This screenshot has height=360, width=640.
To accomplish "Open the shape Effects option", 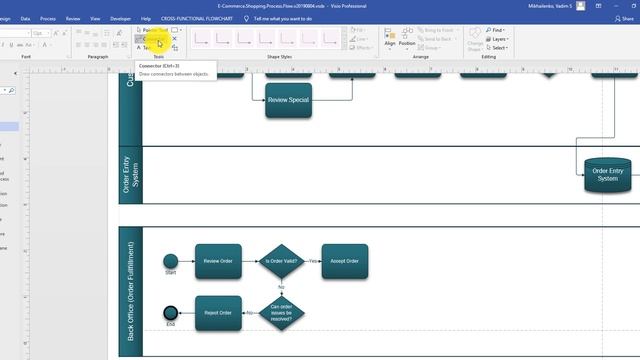I will click(361, 48).
